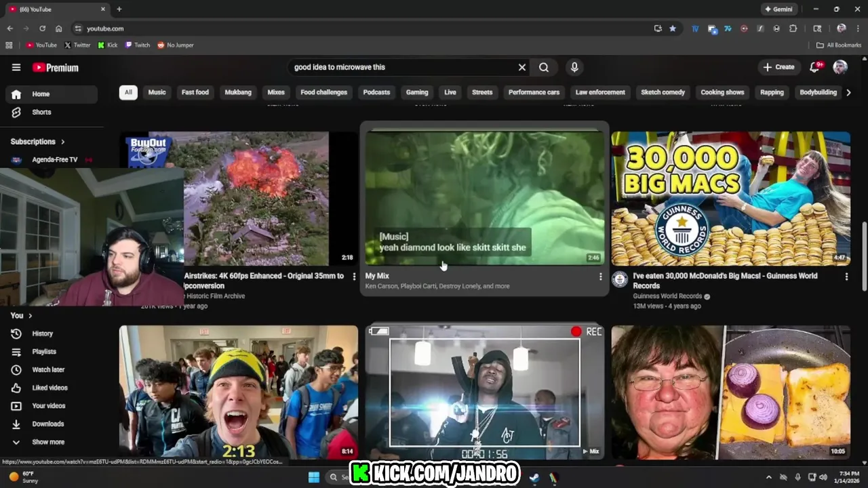This screenshot has width=868, height=488.
Task: Open the Chrome extensions puzzle icon
Action: tap(793, 28)
